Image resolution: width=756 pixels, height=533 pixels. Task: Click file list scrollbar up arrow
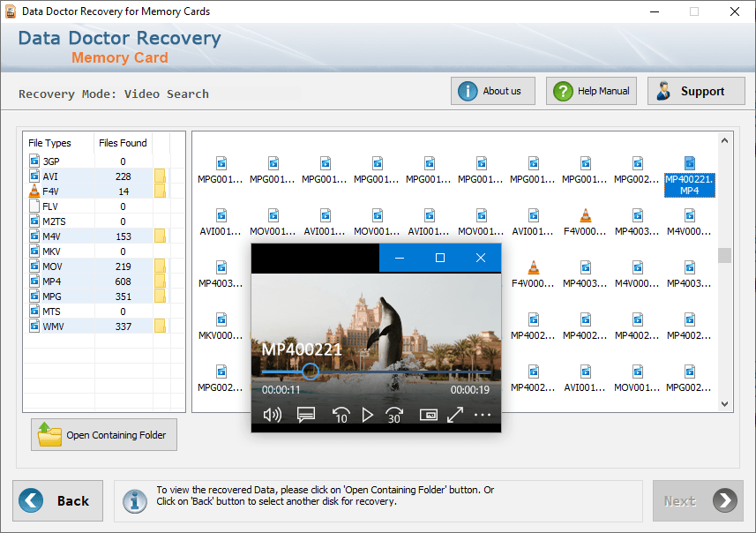[724, 140]
